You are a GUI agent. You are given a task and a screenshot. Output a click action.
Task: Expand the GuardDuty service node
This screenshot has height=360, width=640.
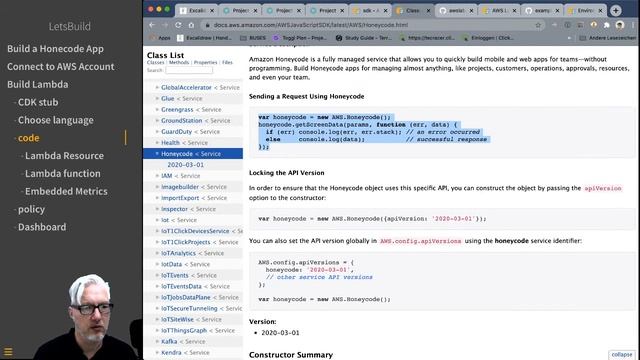[x=157, y=131]
